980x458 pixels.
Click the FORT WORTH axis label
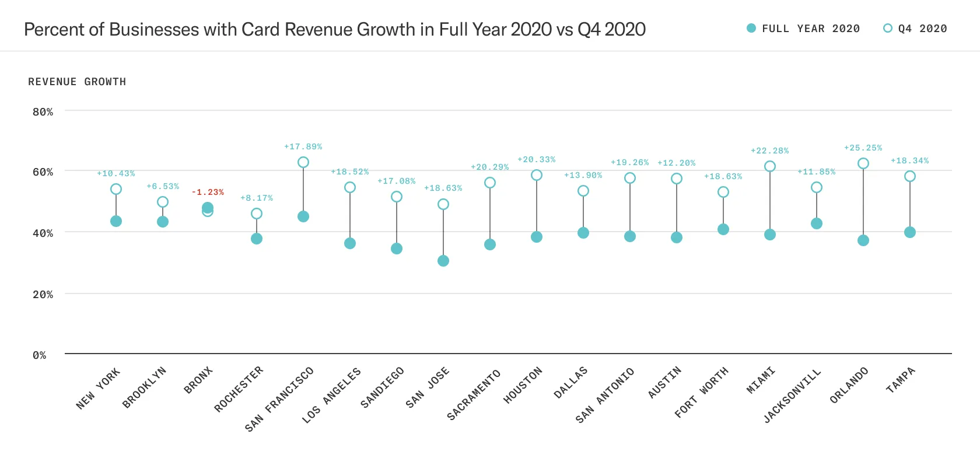(702, 392)
